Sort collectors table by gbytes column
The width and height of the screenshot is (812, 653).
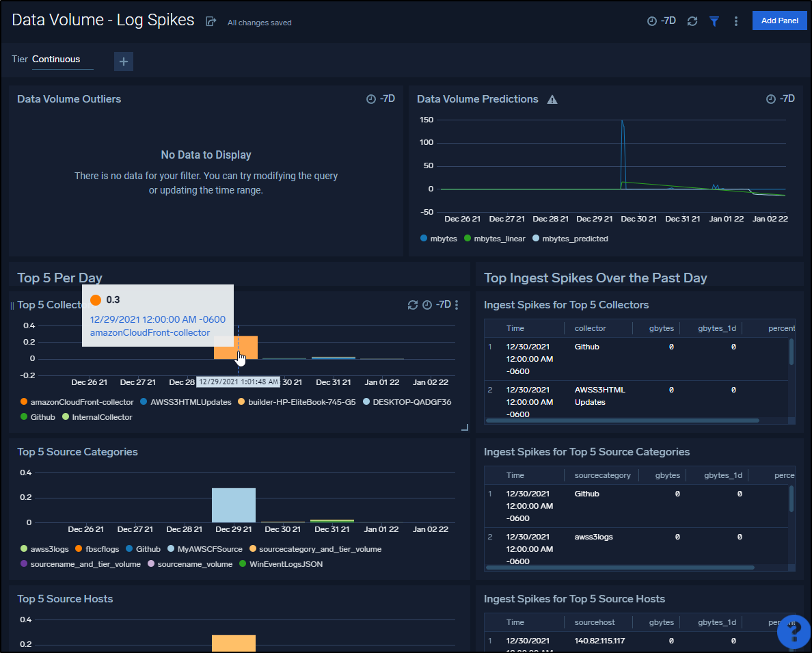662,329
